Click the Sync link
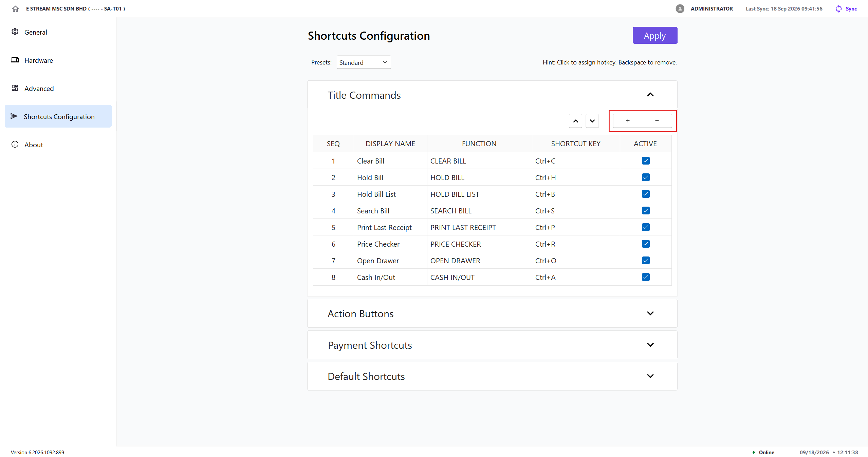Screen dimensions: 868x457 pos(851,9)
